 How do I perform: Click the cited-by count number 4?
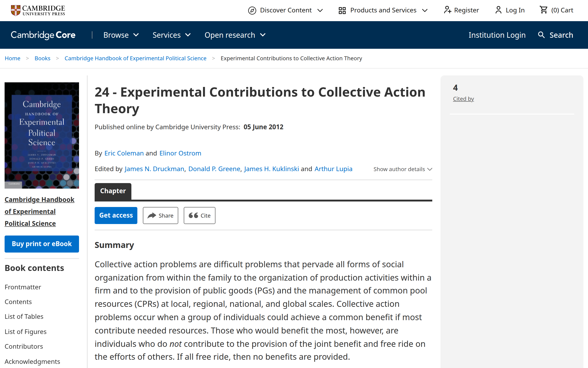[x=455, y=88]
